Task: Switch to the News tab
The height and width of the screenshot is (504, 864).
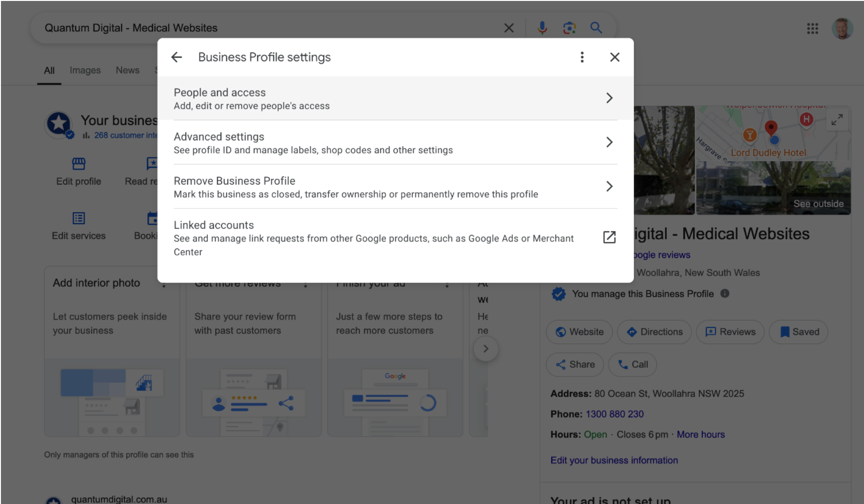Action: 127,70
